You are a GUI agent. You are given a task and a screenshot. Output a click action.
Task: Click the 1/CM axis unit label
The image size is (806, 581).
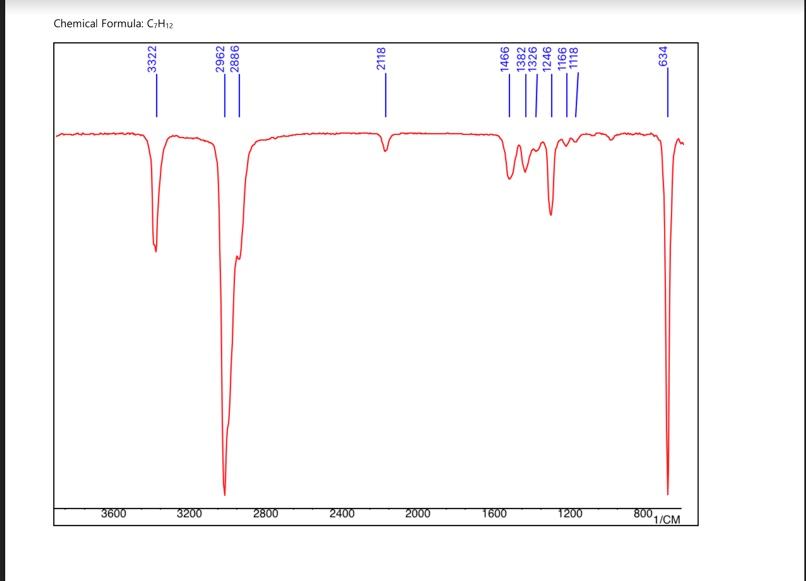tap(667, 520)
